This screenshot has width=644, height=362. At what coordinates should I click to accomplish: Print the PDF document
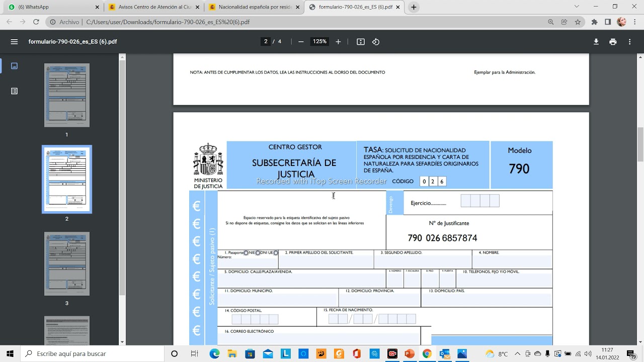(x=612, y=42)
